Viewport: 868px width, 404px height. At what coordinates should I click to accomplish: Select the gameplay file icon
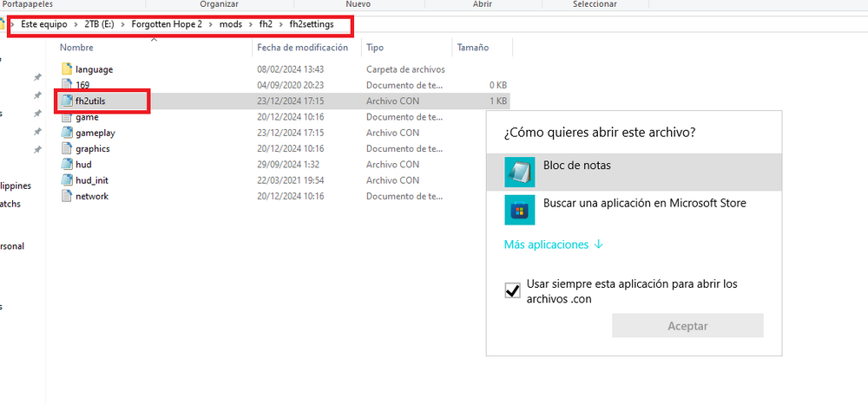(67, 133)
